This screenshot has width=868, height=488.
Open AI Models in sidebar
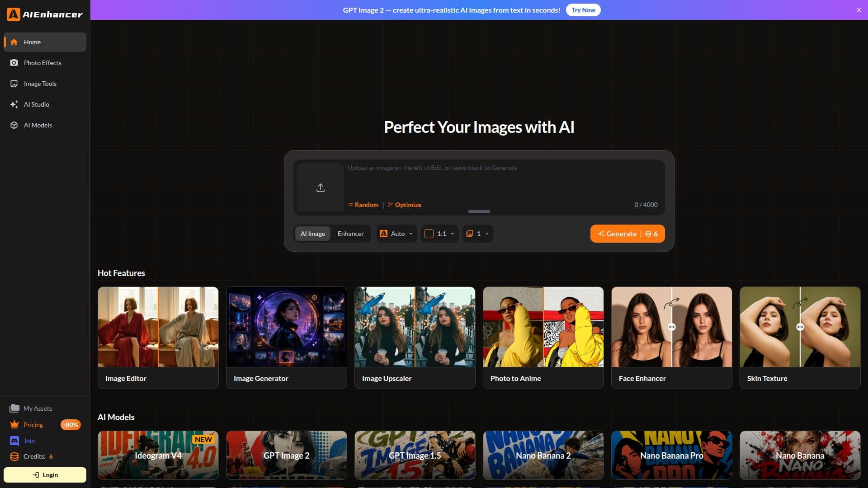coord(45,125)
